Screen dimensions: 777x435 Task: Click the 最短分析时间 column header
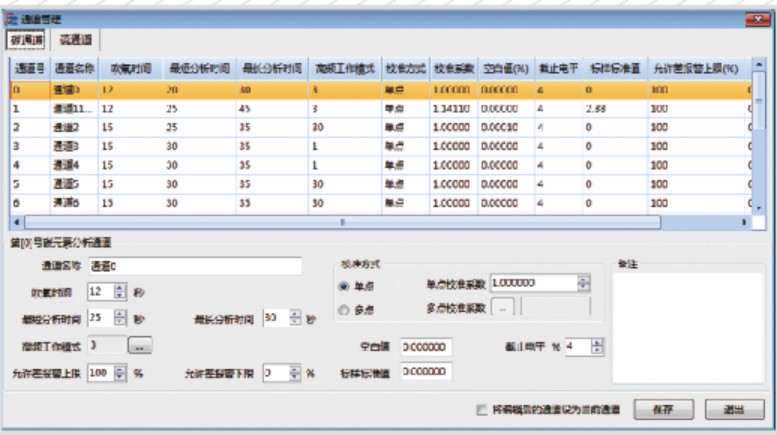coord(199,68)
